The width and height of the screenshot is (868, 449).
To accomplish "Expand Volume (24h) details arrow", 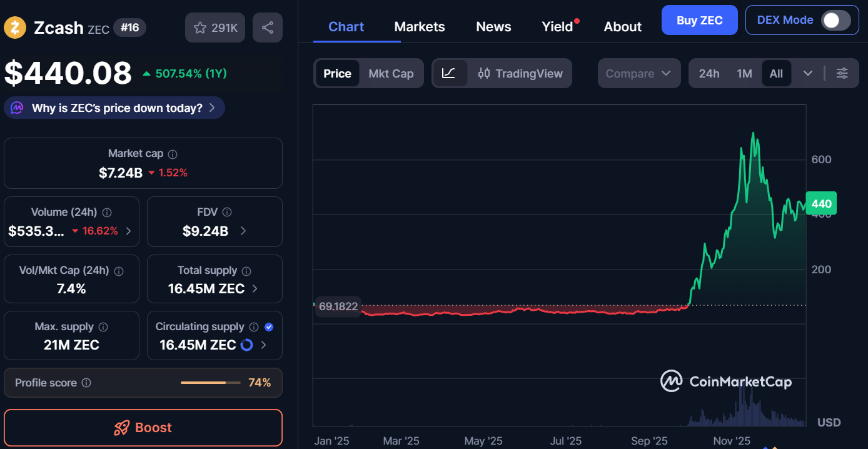I will pos(129,231).
